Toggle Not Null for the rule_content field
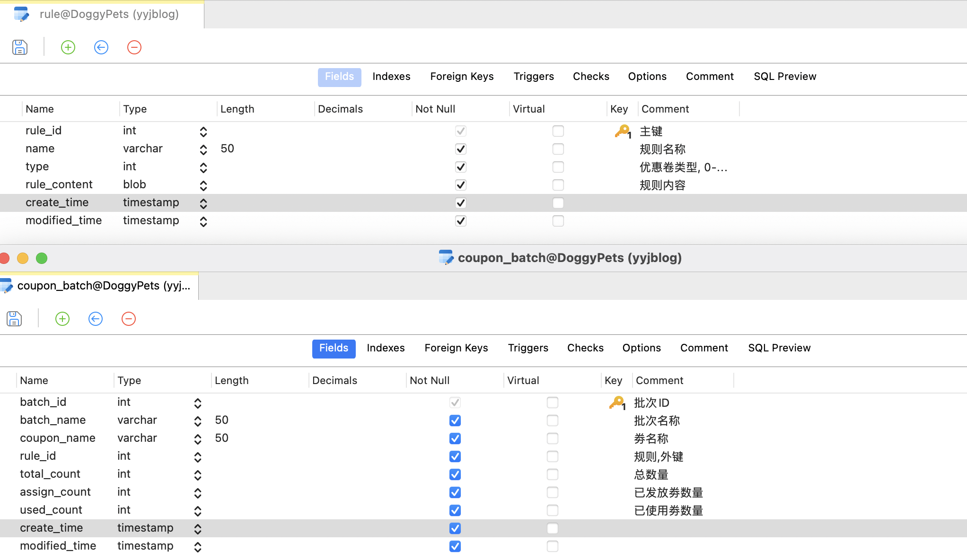This screenshot has height=560, width=967. [x=461, y=185]
